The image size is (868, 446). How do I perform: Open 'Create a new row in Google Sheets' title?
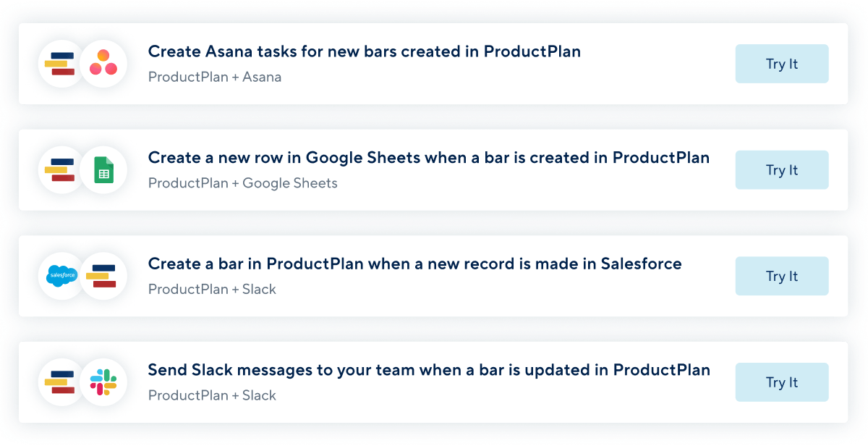point(428,158)
